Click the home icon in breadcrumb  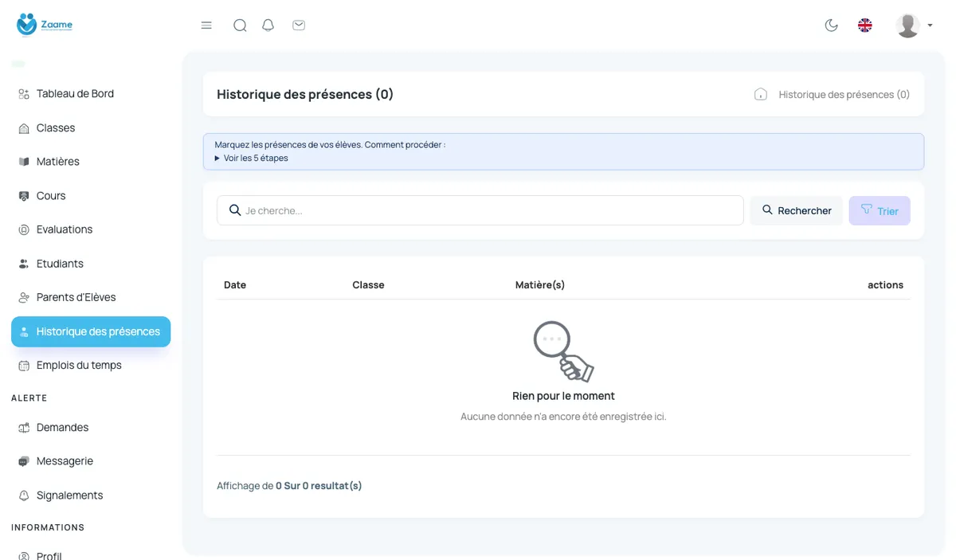click(x=761, y=94)
